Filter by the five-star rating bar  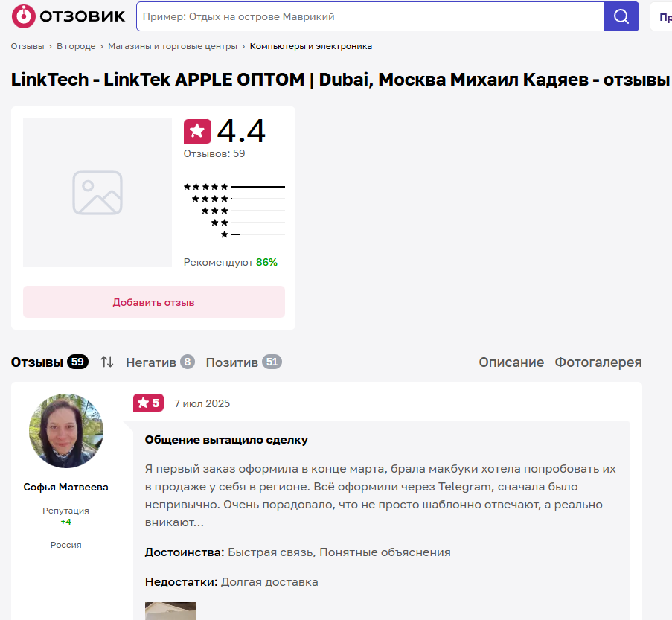coord(234,187)
